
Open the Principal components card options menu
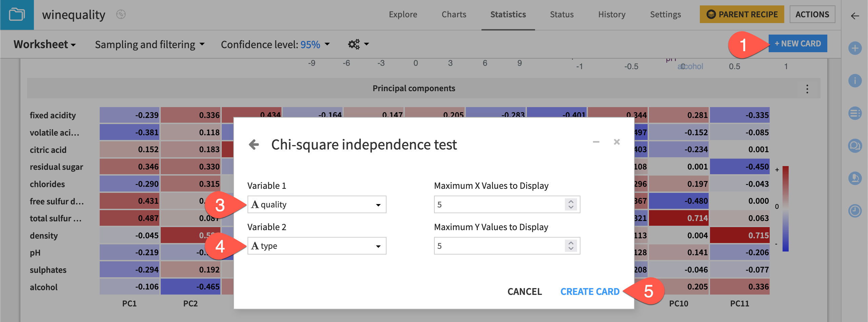(807, 89)
